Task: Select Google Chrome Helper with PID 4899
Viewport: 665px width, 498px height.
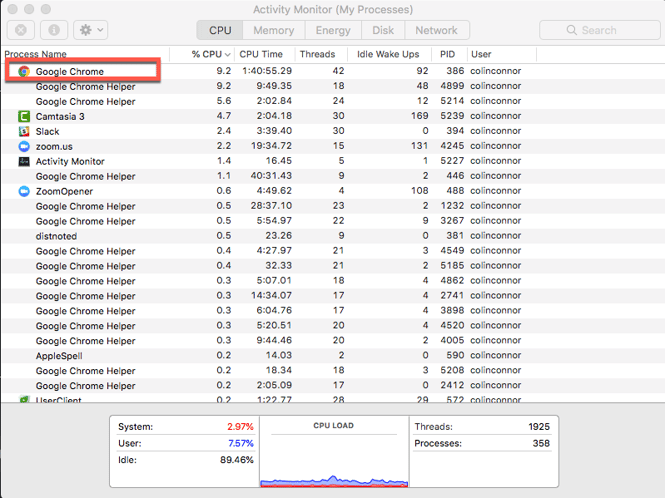Action: click(x=332, y=86)
